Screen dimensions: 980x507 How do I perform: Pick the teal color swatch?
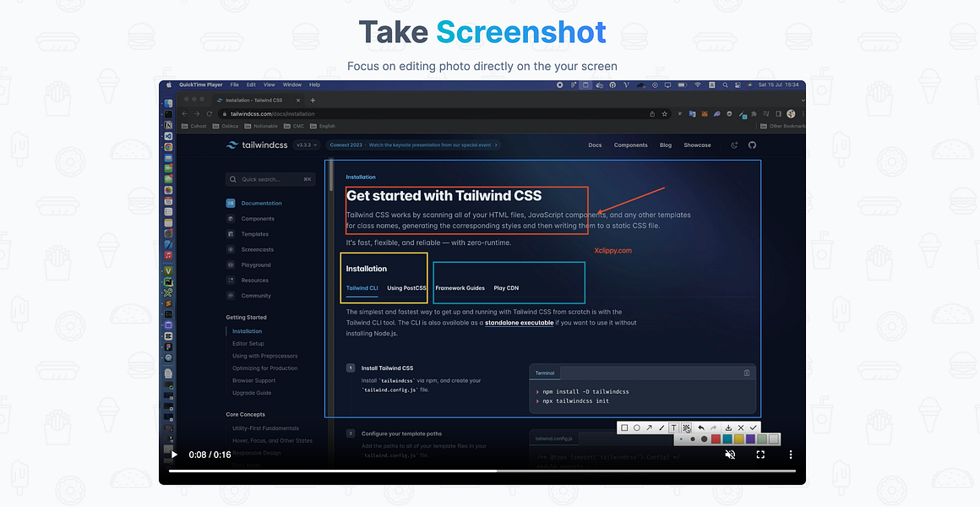727,439
